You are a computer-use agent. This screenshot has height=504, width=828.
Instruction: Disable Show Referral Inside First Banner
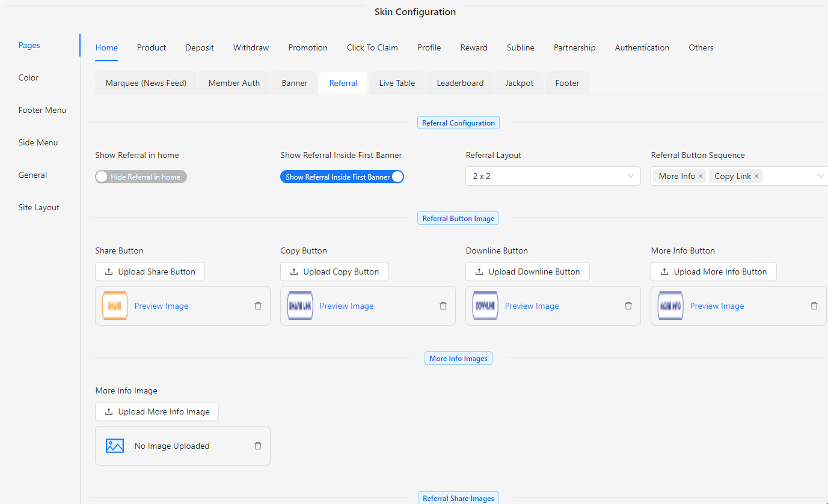pyautogui.click(x=342, y=177)
